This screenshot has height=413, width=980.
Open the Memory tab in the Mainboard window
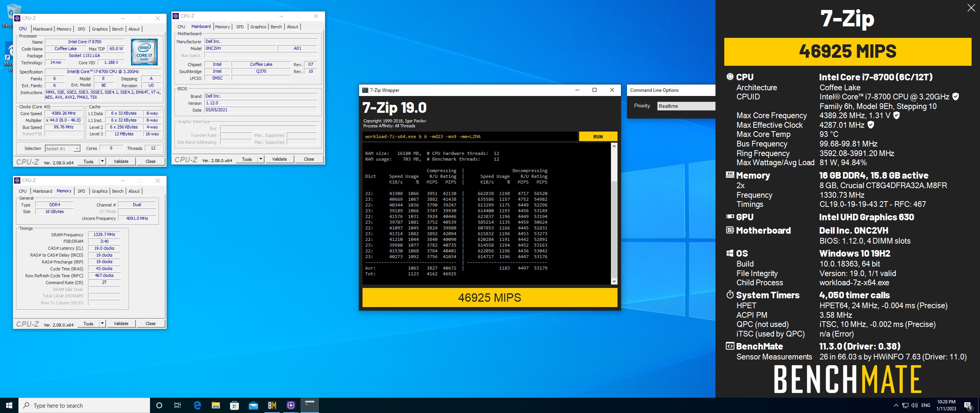pos(222,27)
